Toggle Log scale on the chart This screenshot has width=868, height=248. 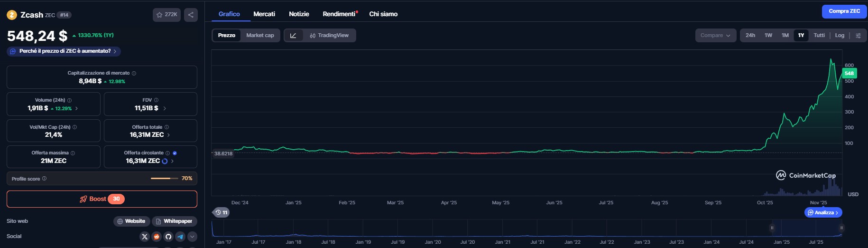(840, 36)
